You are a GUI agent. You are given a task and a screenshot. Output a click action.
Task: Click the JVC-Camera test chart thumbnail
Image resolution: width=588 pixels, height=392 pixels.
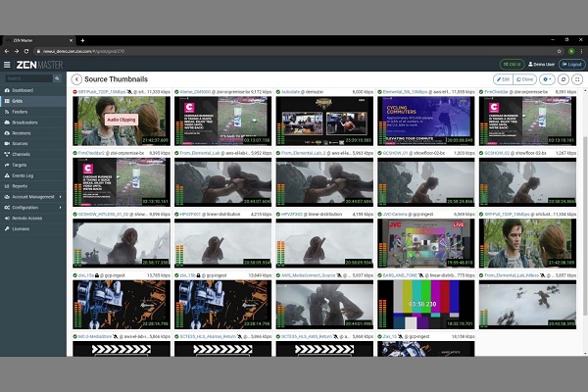pyautogui.click(x=426, y=243)
